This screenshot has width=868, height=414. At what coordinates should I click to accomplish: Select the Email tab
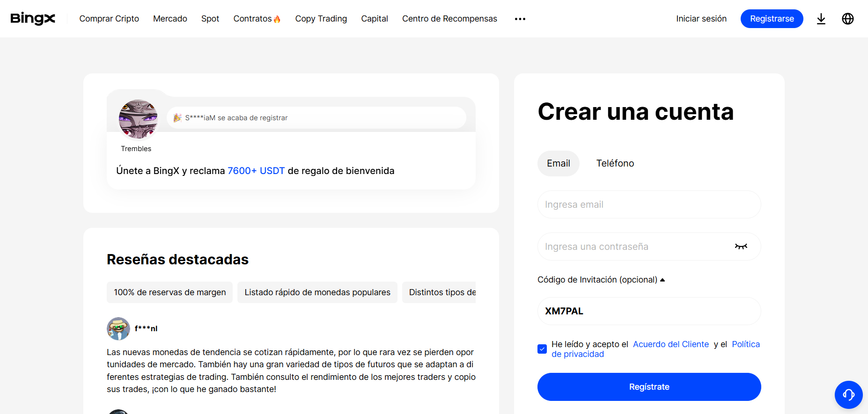click(558, 163)
